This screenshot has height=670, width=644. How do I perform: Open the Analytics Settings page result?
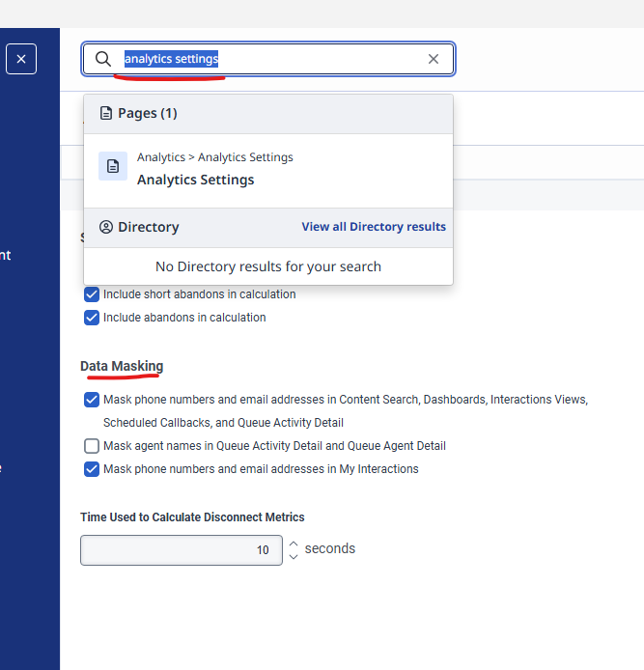point(196,180)
